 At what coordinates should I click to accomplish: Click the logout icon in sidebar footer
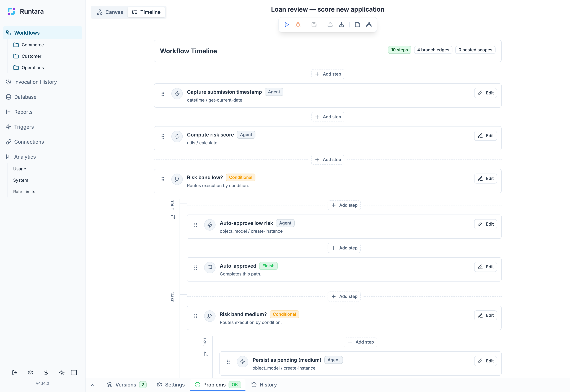pos(15,373)
